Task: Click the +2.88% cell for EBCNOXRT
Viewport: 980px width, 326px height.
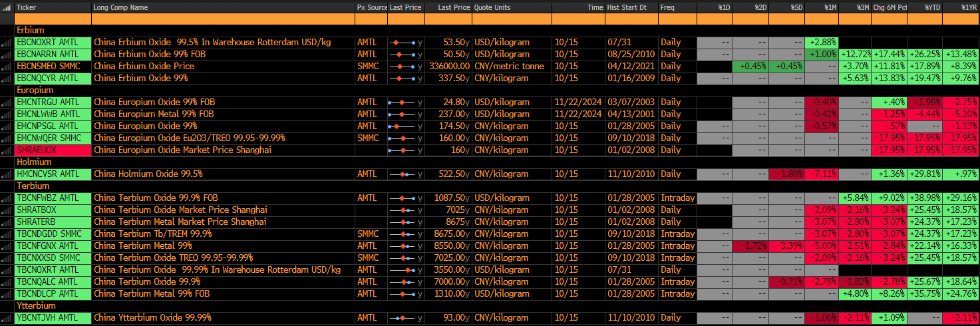Action: tap(822, 43)
